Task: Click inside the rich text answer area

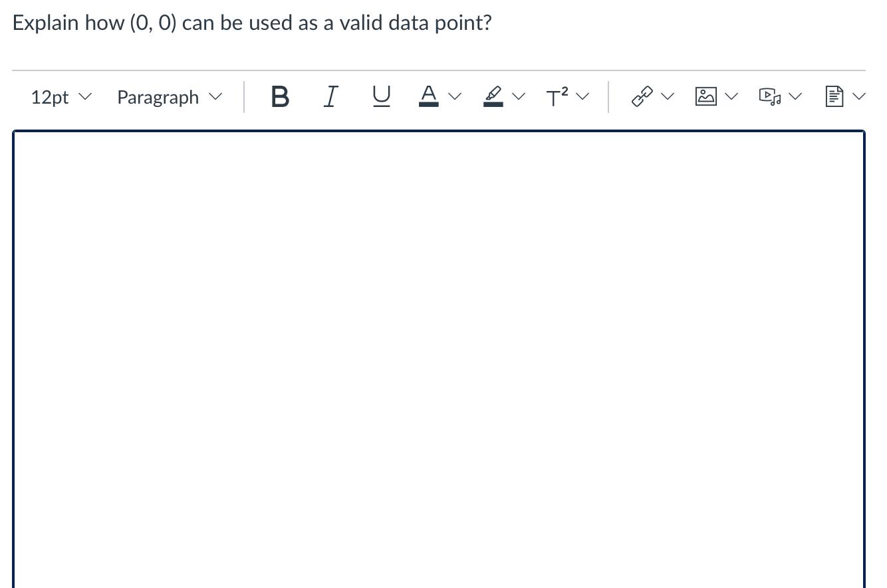Action: click(x=439, y=359)
